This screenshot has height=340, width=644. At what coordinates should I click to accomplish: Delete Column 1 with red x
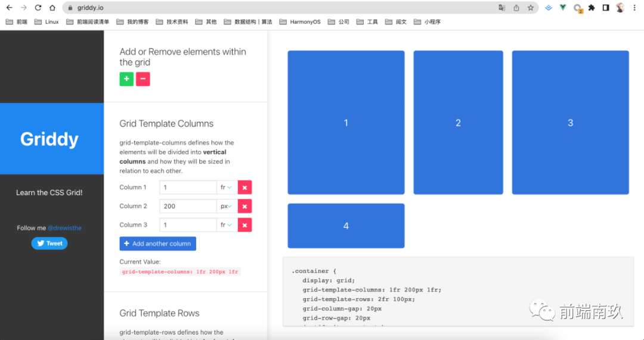coord(245,187)
